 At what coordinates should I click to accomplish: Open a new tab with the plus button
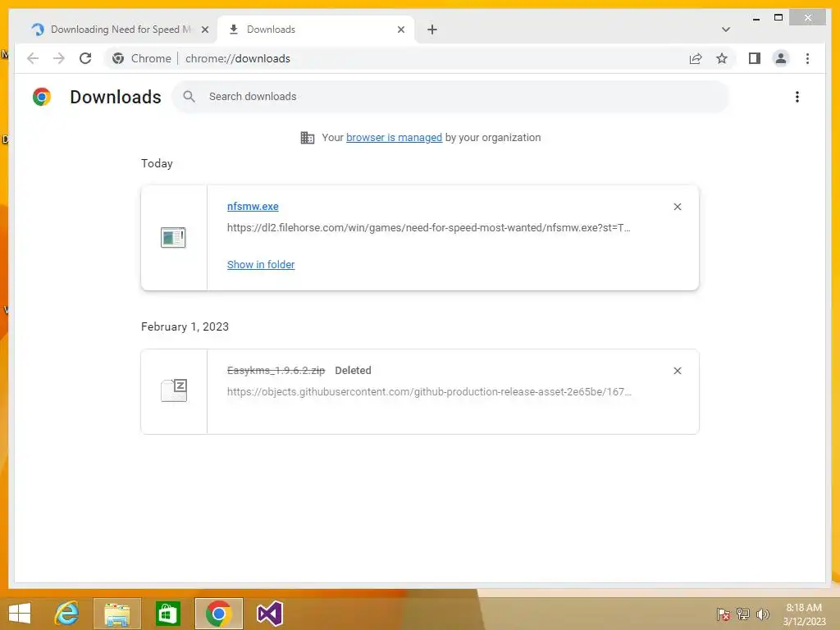point(432,30)
